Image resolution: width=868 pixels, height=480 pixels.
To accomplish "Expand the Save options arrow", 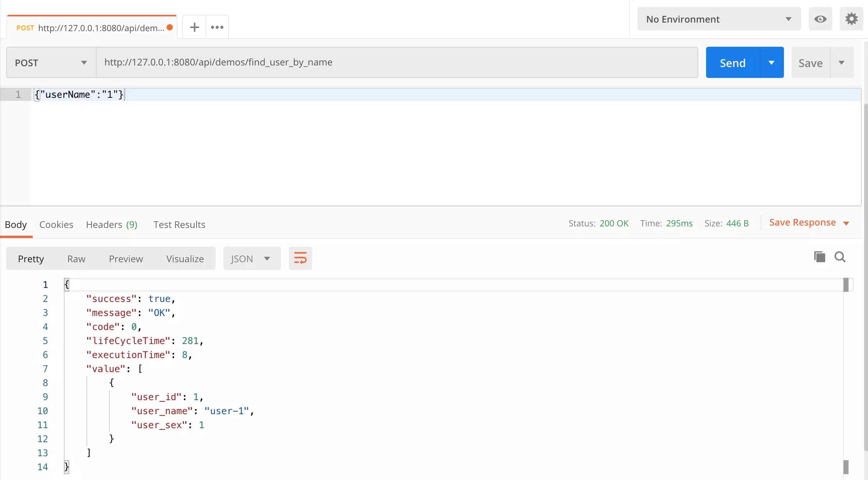I will point(842,63).
